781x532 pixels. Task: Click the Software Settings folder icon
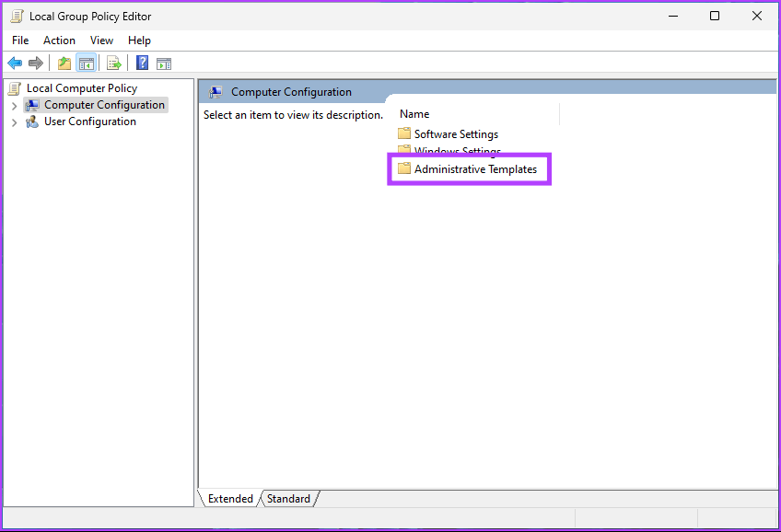pos(404,133)
